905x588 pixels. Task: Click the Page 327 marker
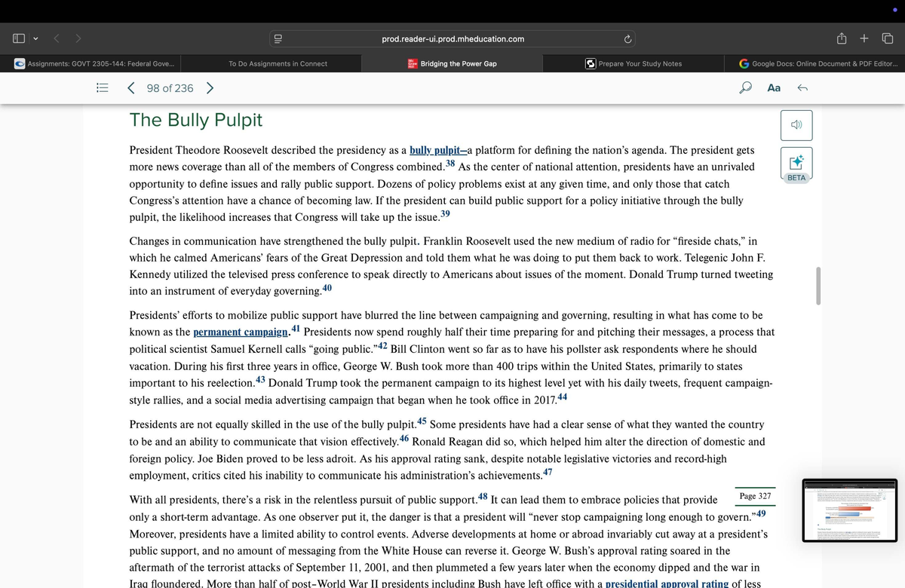[x=756, y=496]
